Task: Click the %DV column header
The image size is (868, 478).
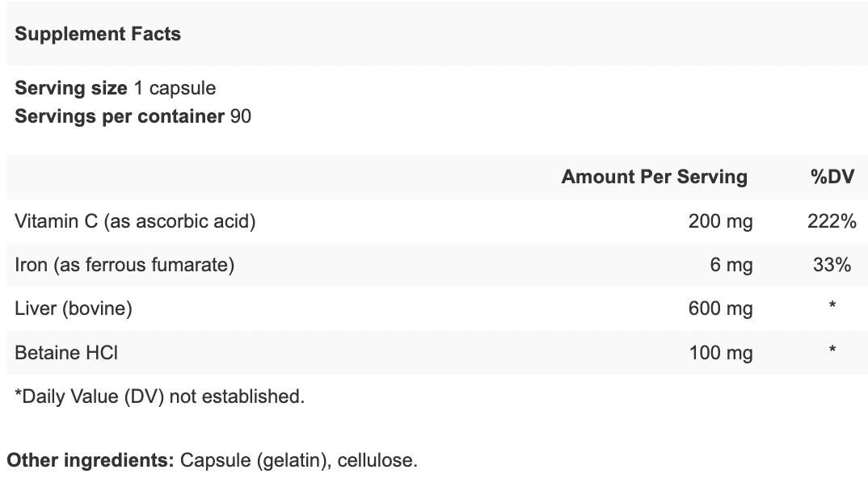Action: coord(832,177)
